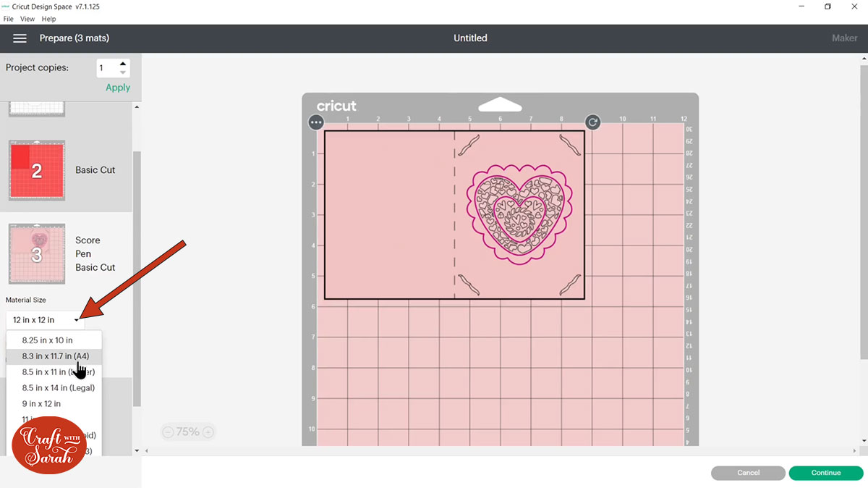Open the Material Size dropdown

click(45, 320)
